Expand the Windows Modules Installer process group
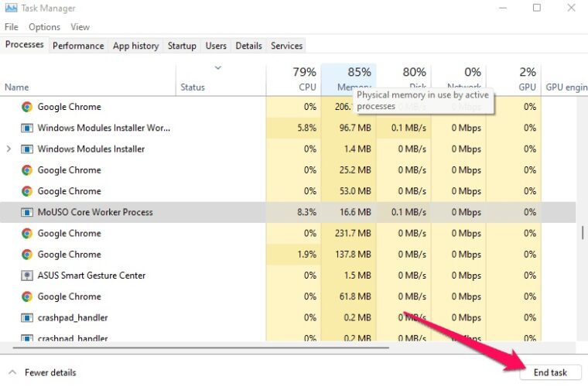 pos(9,149)
